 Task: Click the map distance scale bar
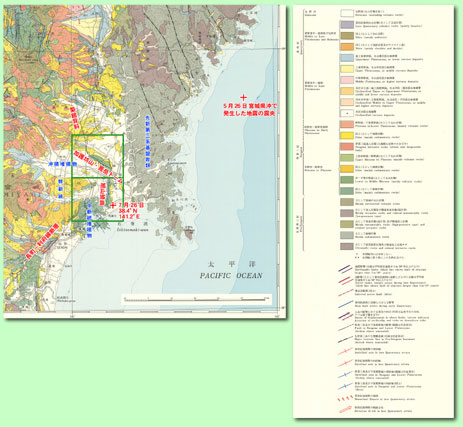[197, 299]
